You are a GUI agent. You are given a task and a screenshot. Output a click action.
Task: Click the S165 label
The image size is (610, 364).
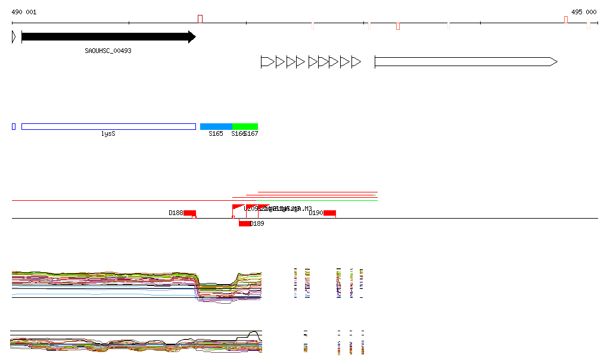(216, 134)
